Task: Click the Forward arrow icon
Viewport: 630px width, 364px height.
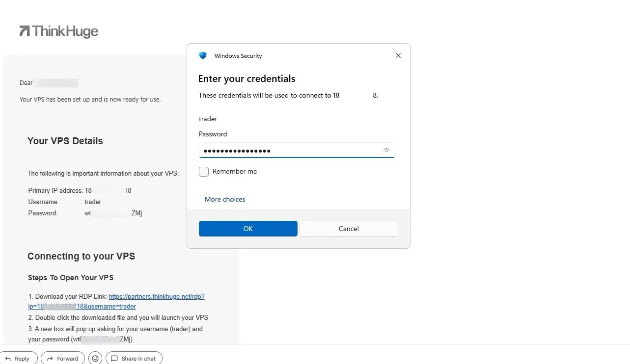Action: [x=50, y=359]
